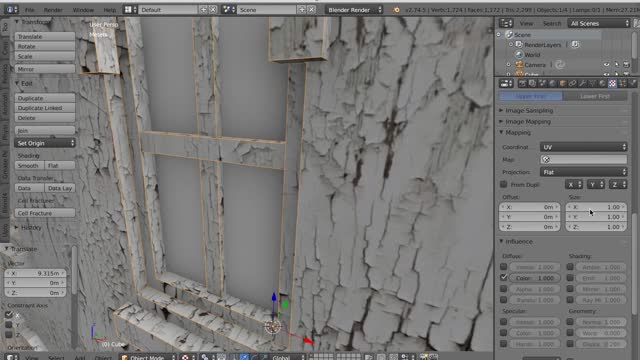The width and height of the screenshot is (640, 360).
Task: Click the Duplicate Linked button
Action: (x=45, y=108)
